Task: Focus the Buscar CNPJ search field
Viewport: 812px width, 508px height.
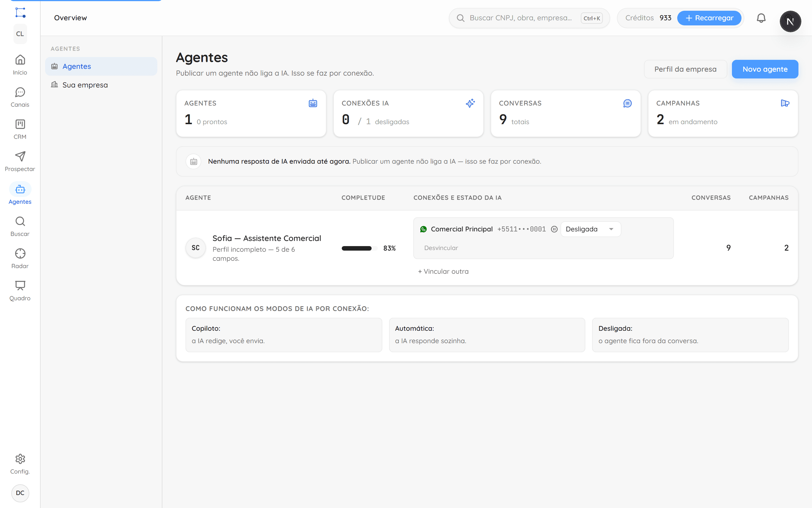Action: click(529, 18)
